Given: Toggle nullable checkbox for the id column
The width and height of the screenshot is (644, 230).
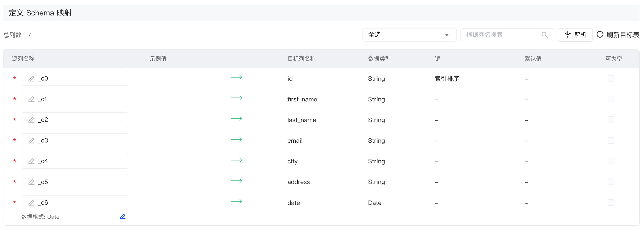Looking at the screenshot, I should 611,78.
